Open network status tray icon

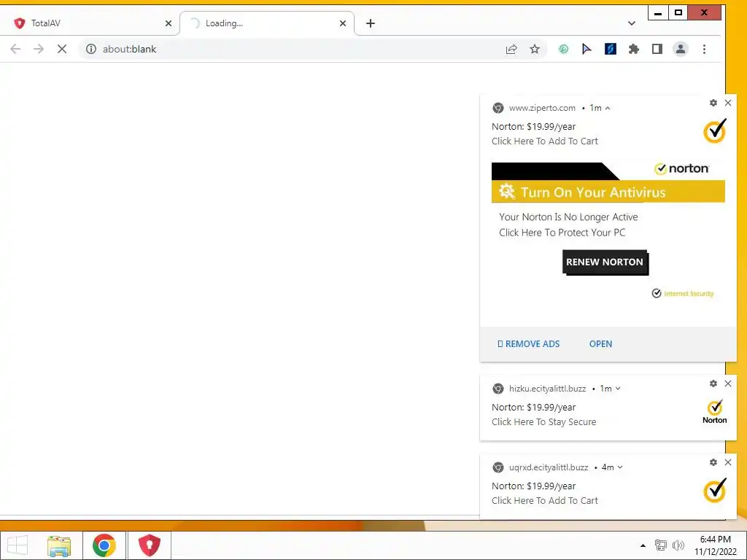(660, 545)
